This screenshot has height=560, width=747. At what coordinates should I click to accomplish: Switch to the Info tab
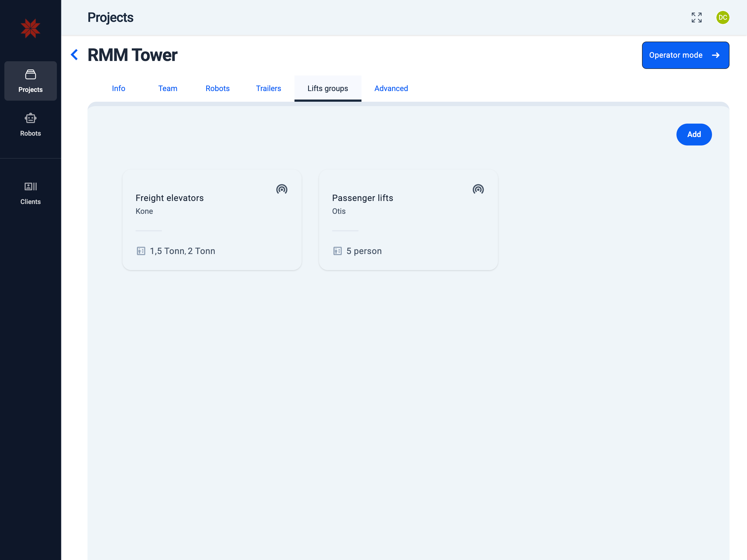(x=119, y=89)
